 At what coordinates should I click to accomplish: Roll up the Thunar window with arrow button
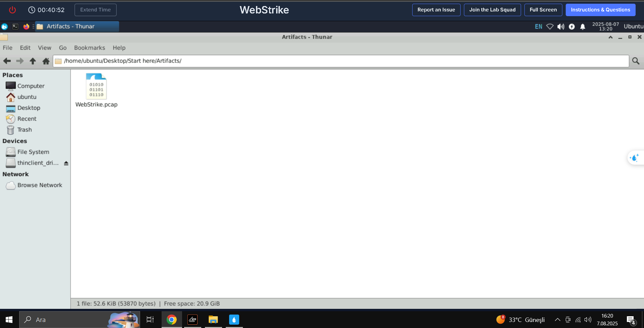click(x=611, y=37)
